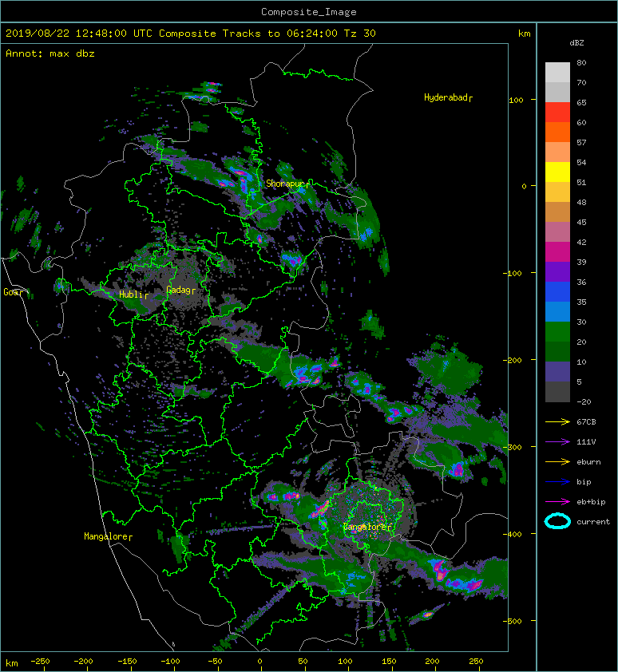The image size is (618, 672).
Task: Click the magenta 42 dBZ color swatch
Action: click(557, 252)
